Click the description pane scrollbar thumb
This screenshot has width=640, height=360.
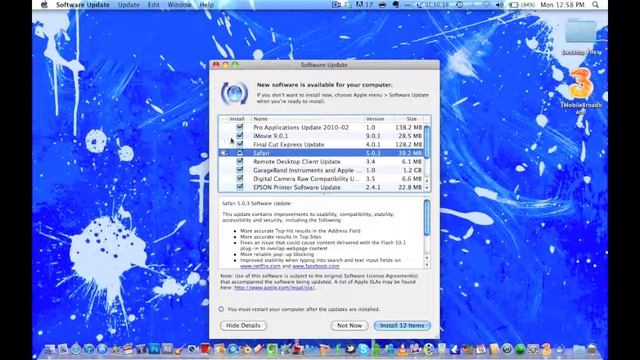(x=427, y=218)
